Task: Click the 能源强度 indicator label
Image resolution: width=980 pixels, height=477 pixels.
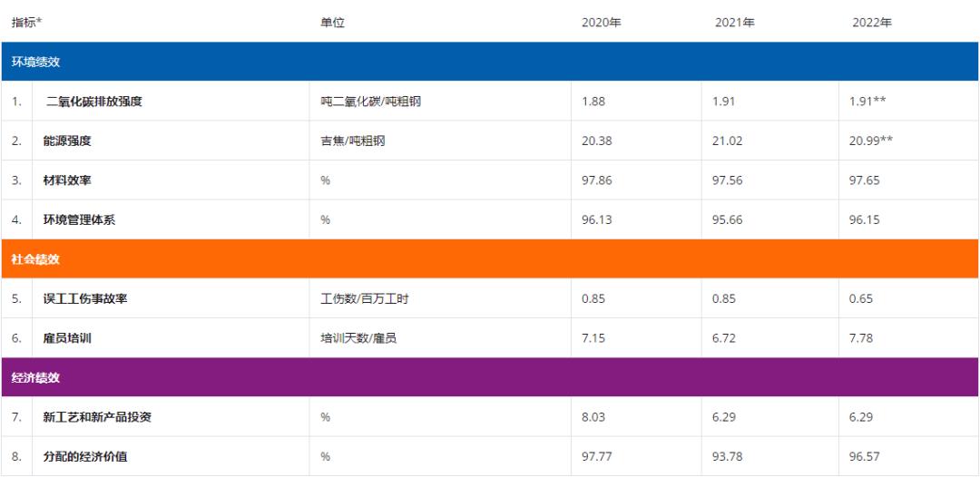Action: [67, 141]
